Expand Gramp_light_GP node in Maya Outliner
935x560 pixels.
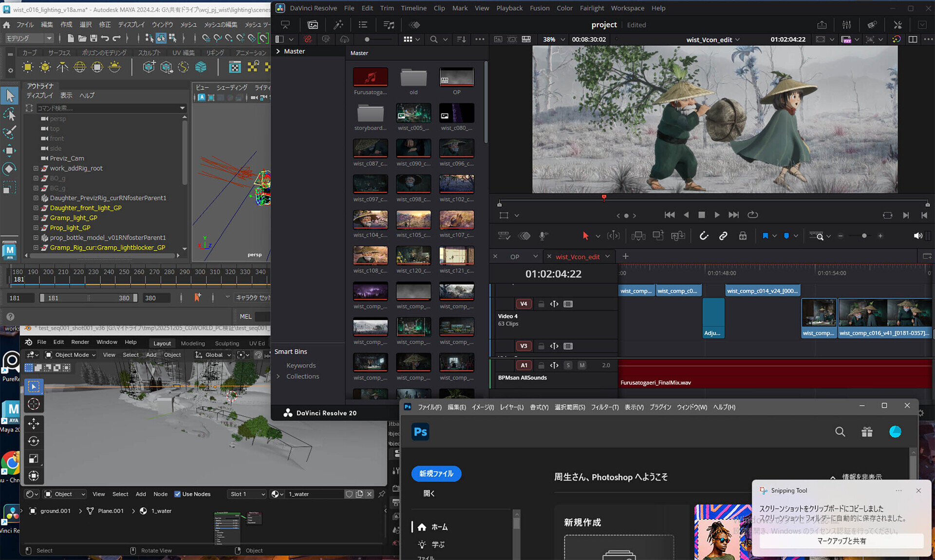click(36, 218)
